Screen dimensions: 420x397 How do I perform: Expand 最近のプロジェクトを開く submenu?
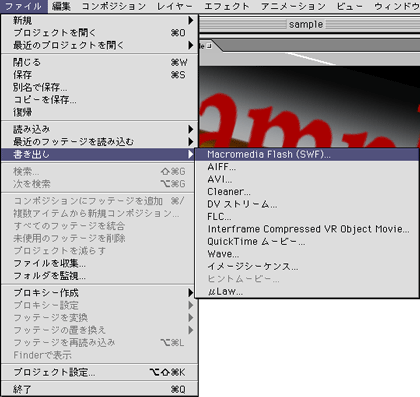(99, 45)
